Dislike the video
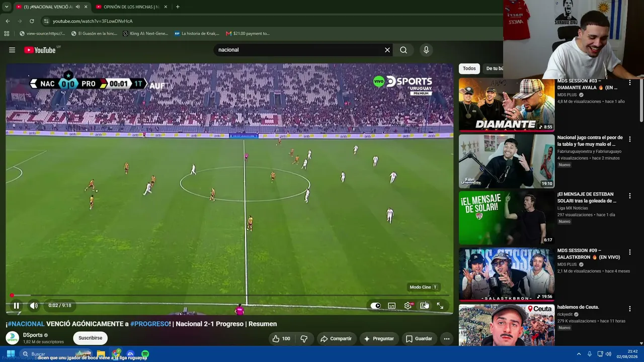The width and height of the screenshot is (644, 362). [x=304, y=339]
